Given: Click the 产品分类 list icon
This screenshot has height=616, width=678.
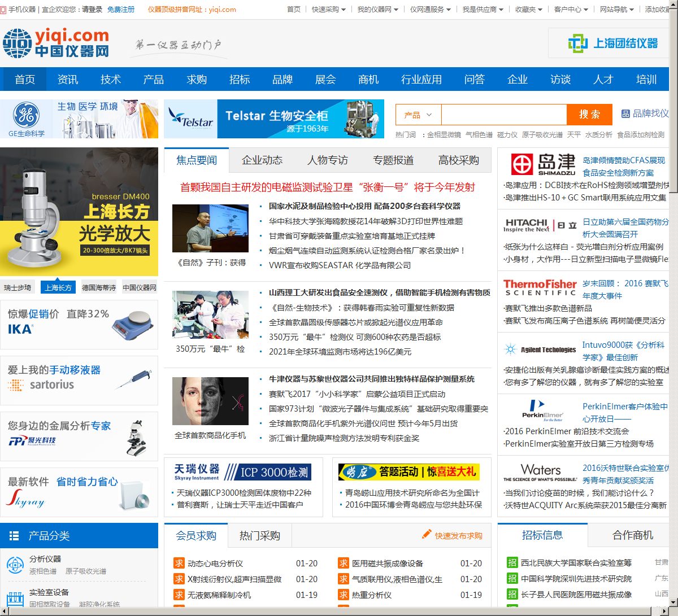Looking at the screenshot, I should click(15, 536).
